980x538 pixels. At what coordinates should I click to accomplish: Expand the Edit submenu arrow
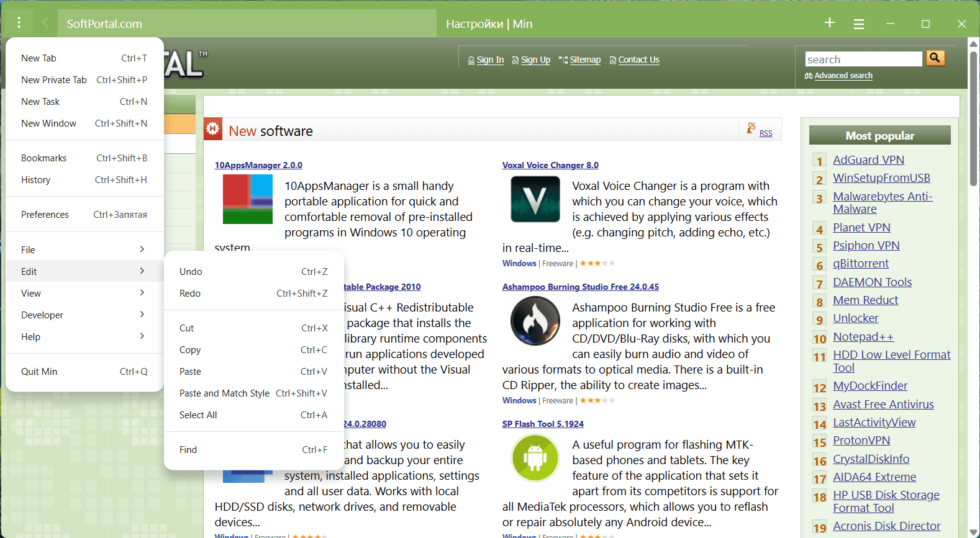click(x=142, y=271)
